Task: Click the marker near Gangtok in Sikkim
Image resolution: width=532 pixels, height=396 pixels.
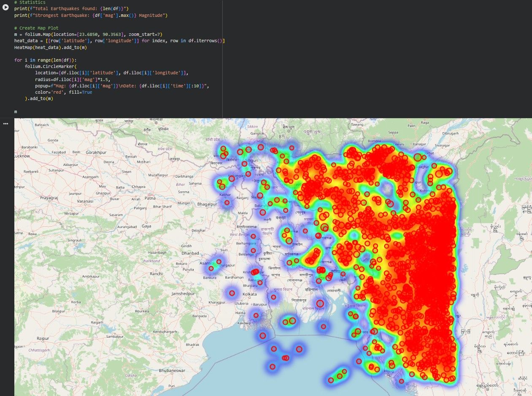Action: (x=261, y=147)
